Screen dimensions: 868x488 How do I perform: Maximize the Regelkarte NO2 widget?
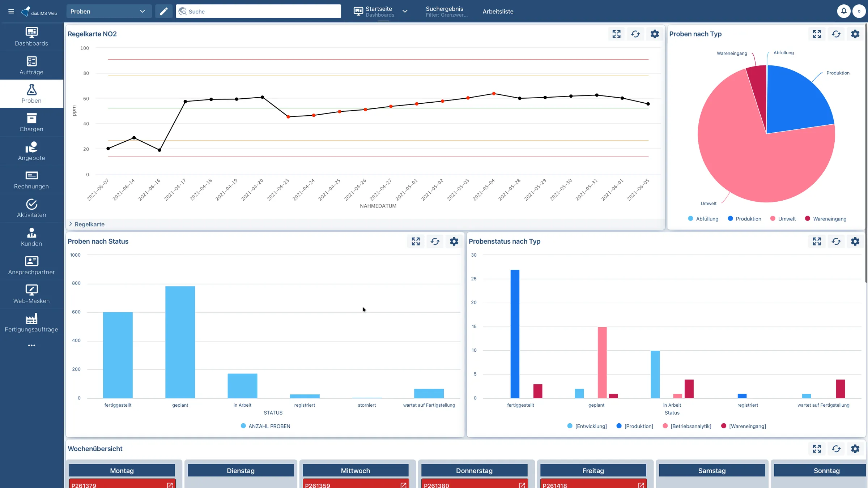[x=616, y=34]
